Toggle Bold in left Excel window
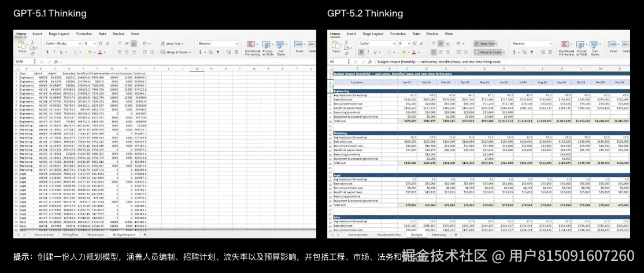This screenshot has width=644, height=273. coord(47,52)
